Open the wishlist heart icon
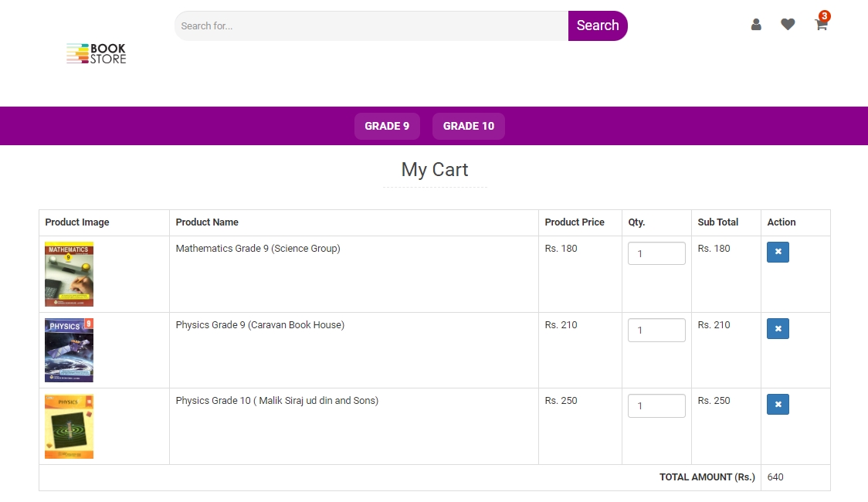Image resolution: width=868 pixels, height=502 pixels. (x=788, y=25)
